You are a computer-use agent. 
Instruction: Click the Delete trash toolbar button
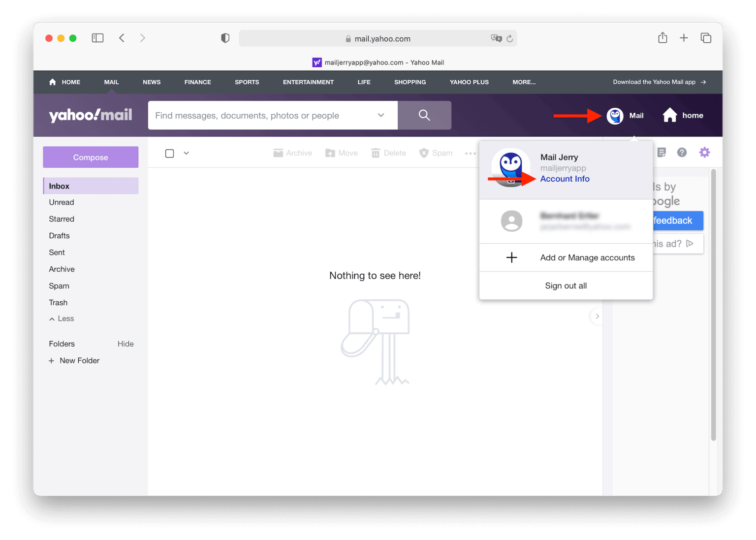pos(389,153)
